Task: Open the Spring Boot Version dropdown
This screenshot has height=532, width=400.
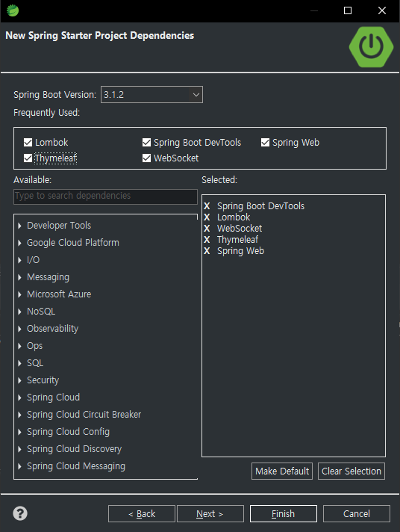Action: pyautogui.click(x=151, y=95)
